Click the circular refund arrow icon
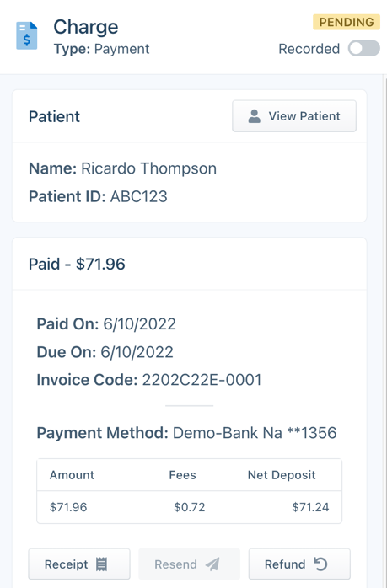 point(320,564)
